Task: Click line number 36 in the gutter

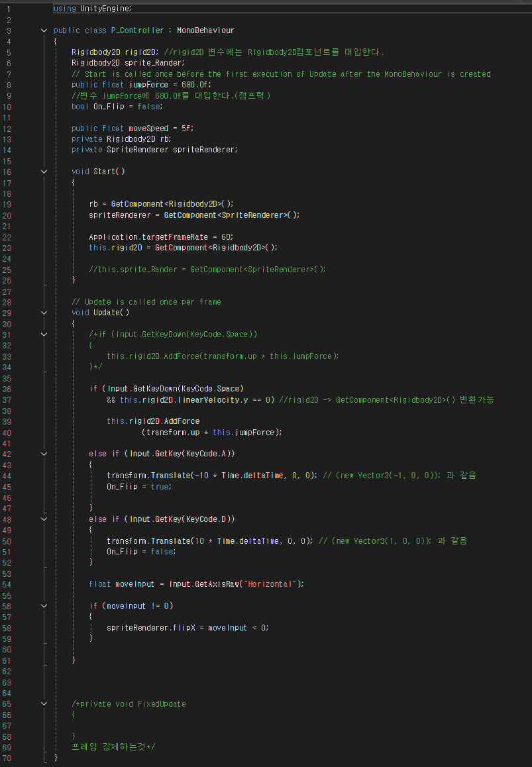Action: tap(7, 389)
